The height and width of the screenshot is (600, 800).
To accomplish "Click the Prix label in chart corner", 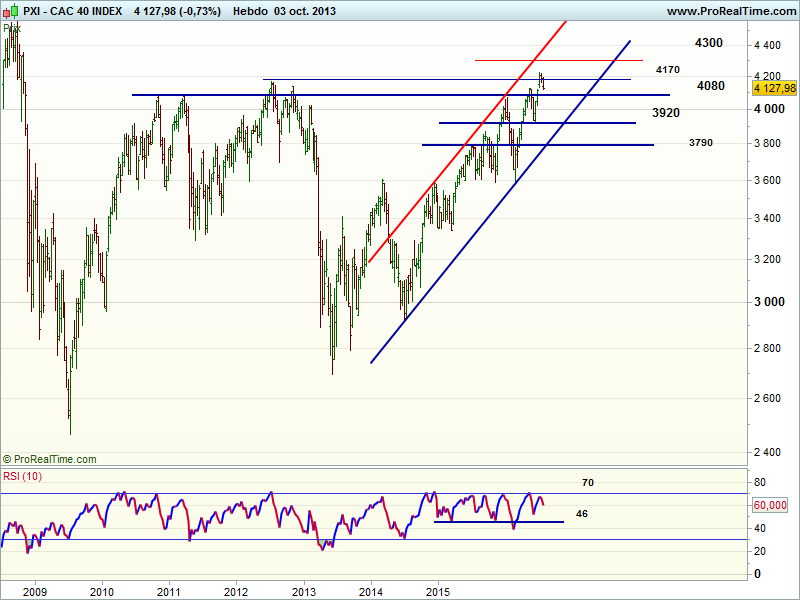I will click(10, 28).
